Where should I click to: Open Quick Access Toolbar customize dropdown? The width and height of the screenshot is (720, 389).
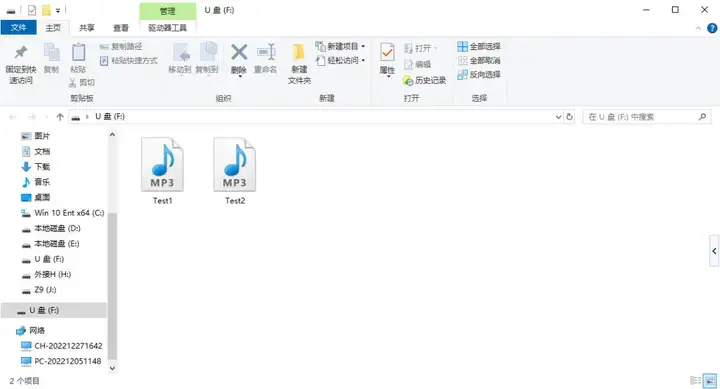(x=58, y=10)
